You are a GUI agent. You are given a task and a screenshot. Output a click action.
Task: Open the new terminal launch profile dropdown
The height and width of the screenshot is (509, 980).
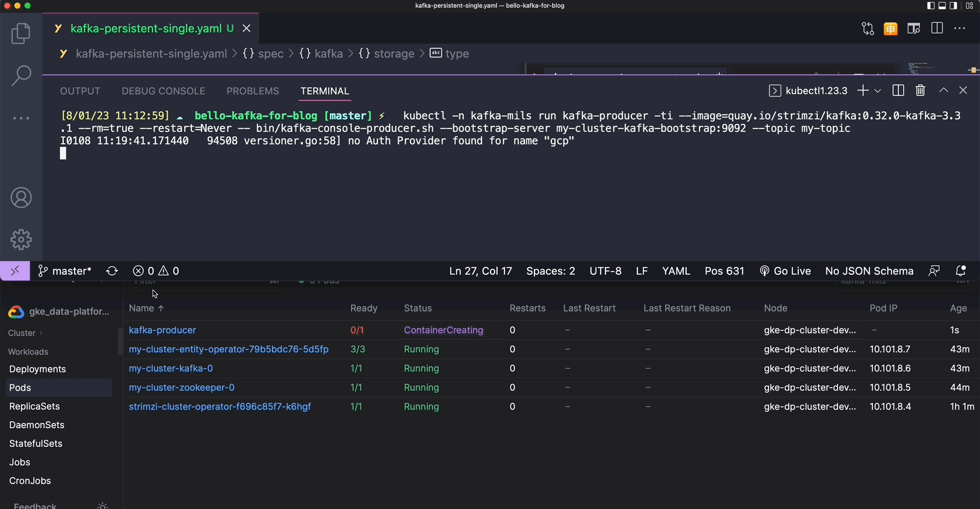[878, 91]
